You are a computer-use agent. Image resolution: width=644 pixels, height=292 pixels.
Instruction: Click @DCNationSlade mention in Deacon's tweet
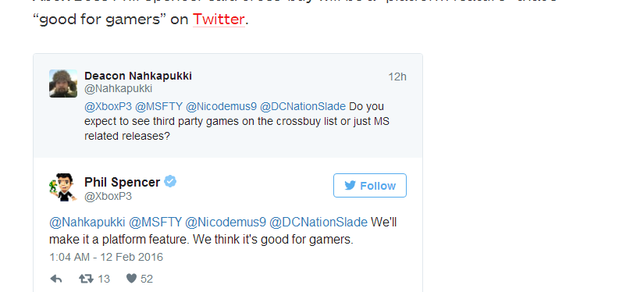(x=303, y=106)
